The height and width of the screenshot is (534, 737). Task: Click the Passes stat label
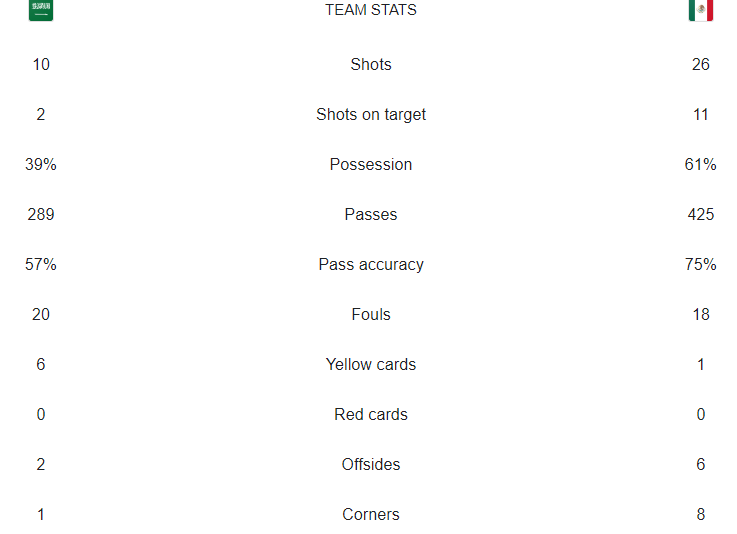[x=371, y=214]
